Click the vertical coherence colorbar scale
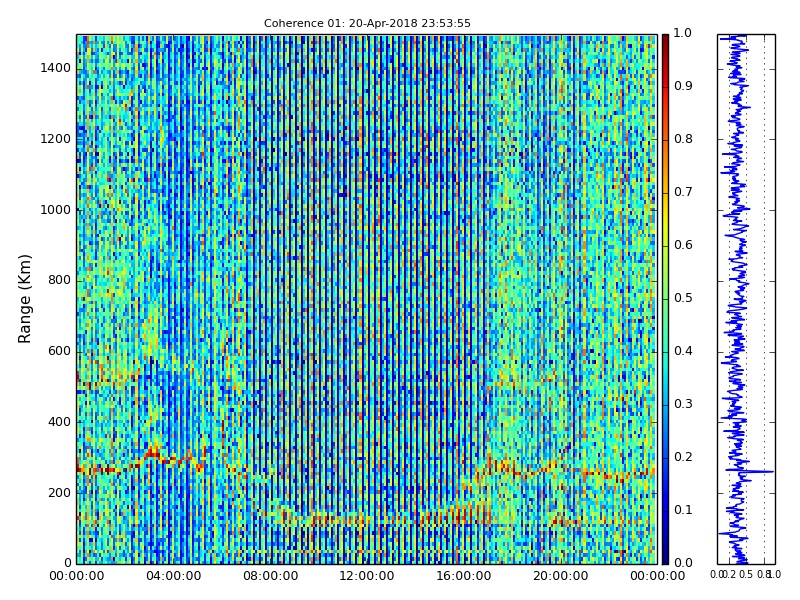The width and height of the screenshot is (800, 600). point(665,299)
